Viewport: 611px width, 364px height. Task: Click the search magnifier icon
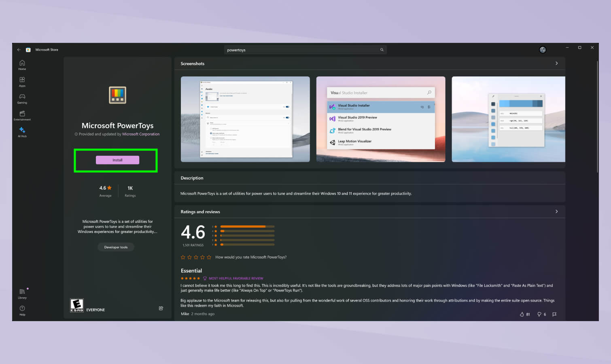click(x=382, y=50)
